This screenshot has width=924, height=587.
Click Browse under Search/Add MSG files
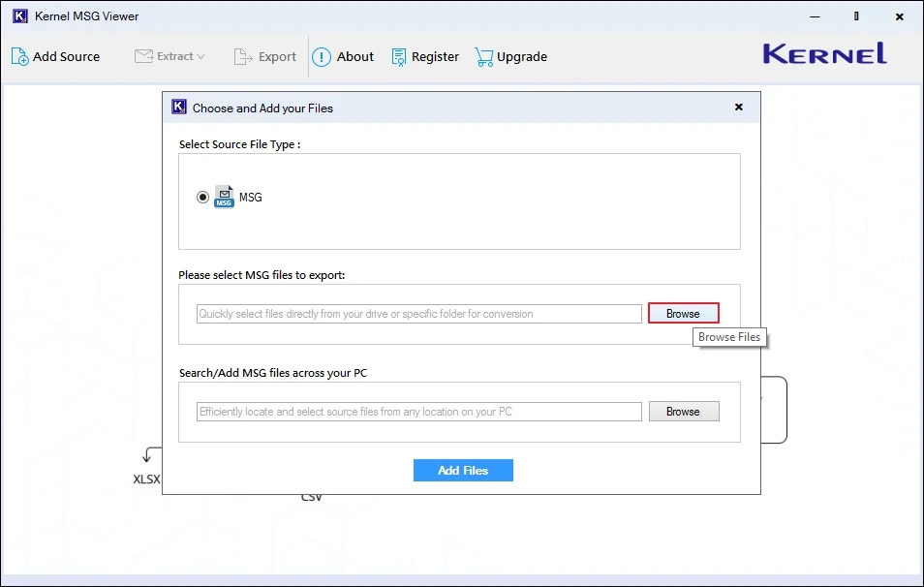684,412
